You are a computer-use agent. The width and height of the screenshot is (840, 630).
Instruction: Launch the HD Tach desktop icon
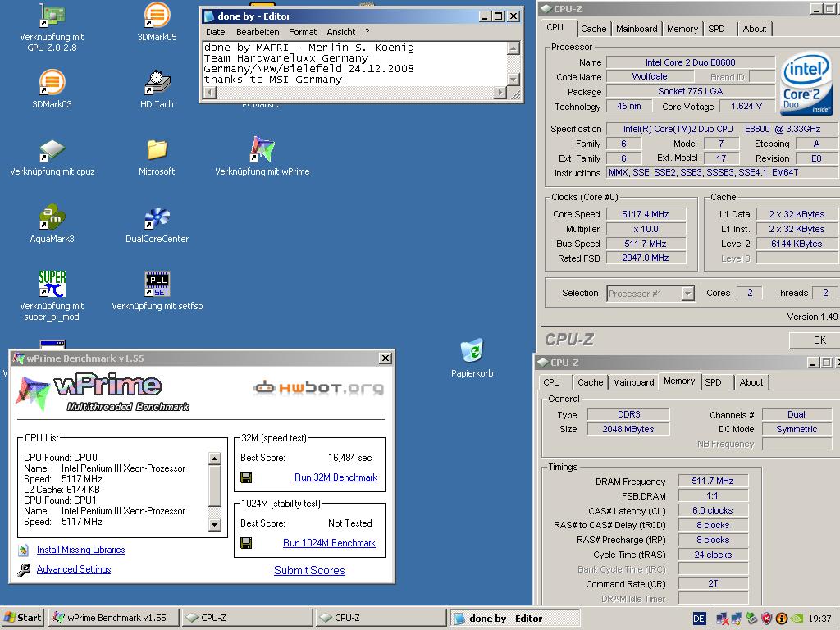click(157, 89)
